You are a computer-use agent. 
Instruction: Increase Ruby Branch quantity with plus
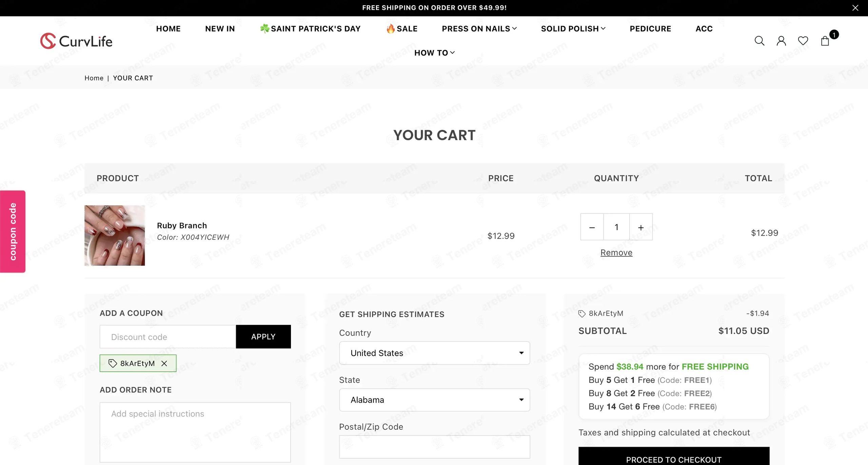641,227
